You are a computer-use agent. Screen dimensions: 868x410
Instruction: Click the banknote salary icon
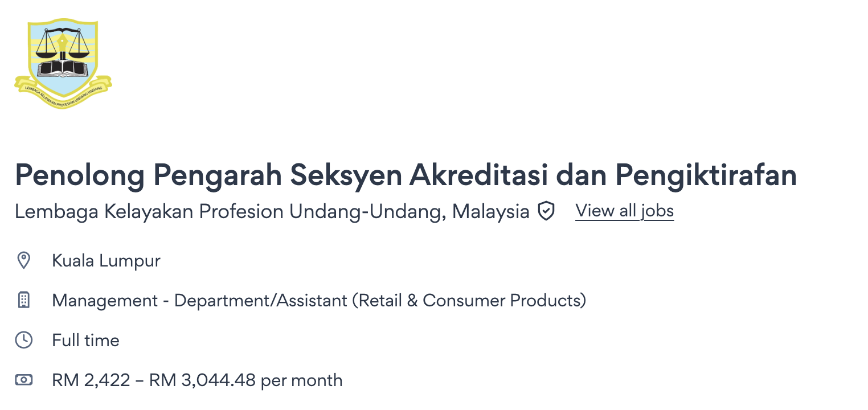point(23,380)
